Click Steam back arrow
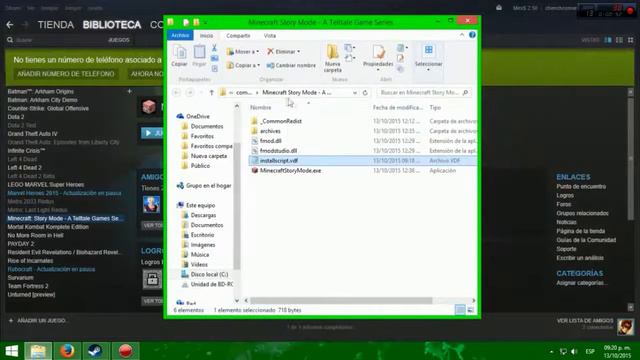This screenshot has height=360, width=640. [x=10, y=25]
